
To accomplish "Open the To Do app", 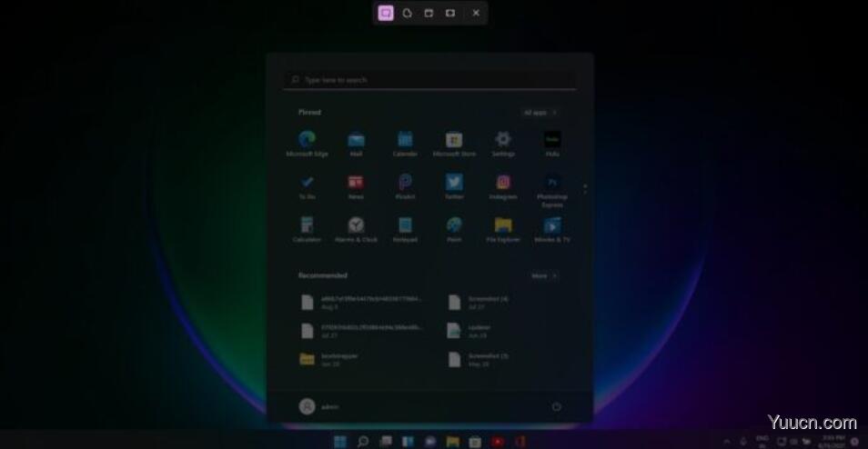I will pos(307,187).
